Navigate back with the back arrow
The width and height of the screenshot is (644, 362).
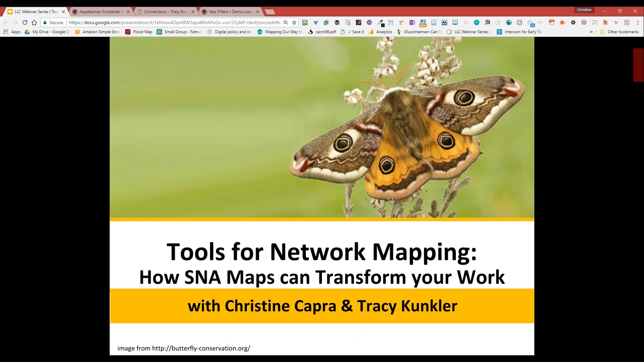click(6, 22)
